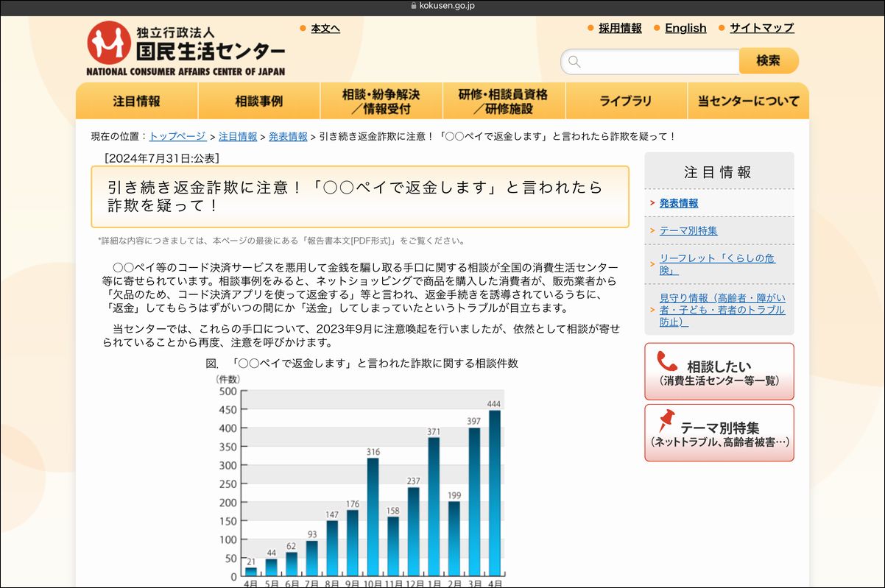Open リーフレット「くらしの危険」 sidebar link
The image size is (885, 588).
(717, 264)
